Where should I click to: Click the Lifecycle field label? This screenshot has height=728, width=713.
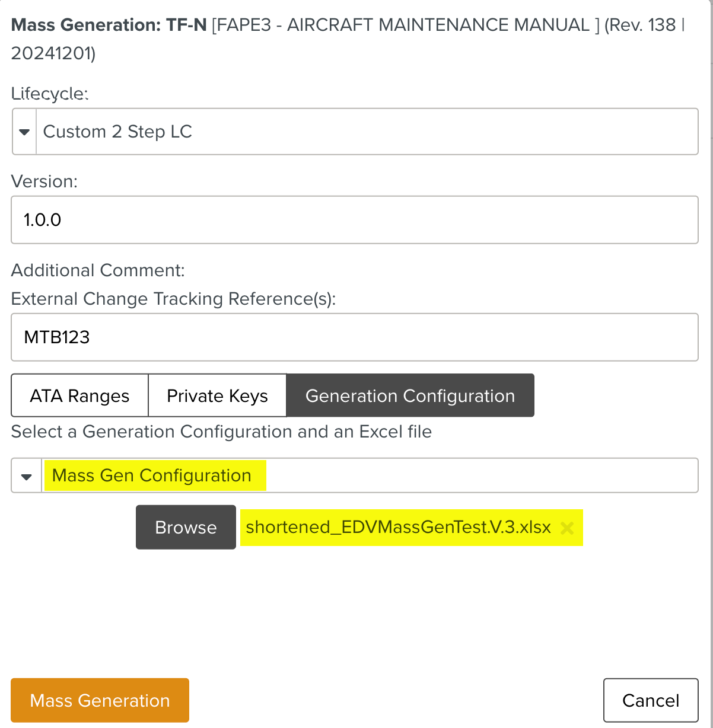[x=50, y=94]
